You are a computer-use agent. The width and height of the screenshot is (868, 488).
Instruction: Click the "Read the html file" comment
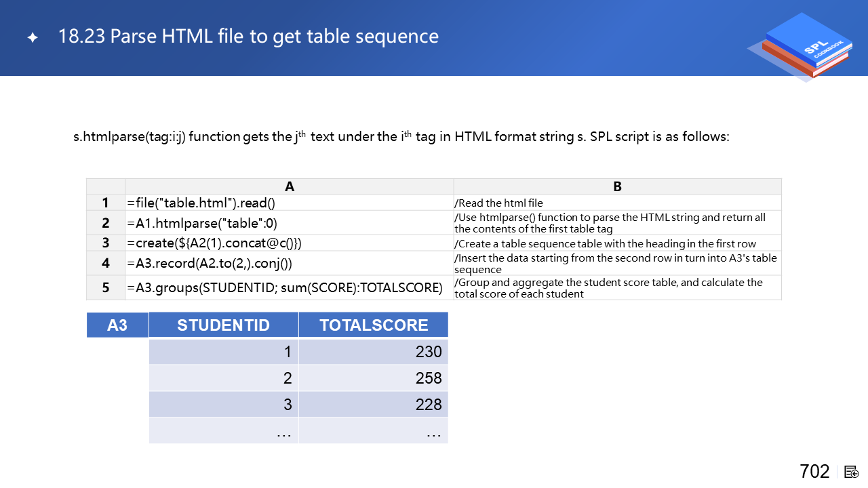tap(498, 203)
